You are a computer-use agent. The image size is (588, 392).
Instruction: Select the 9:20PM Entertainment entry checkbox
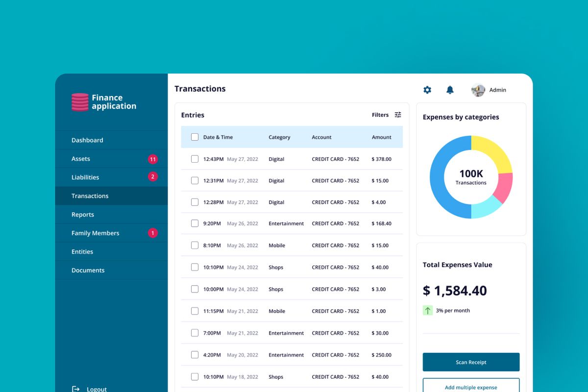[195, 223]
